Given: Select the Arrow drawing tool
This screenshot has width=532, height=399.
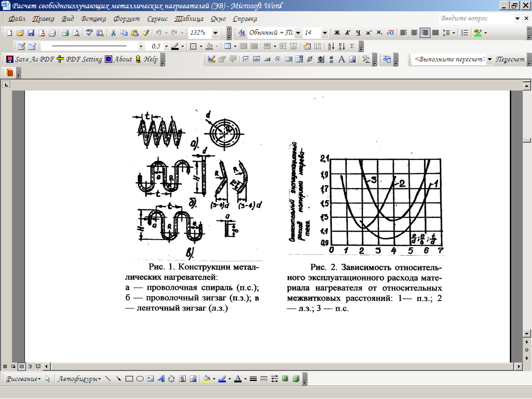Looking at the screenshot, I should 118,379.
